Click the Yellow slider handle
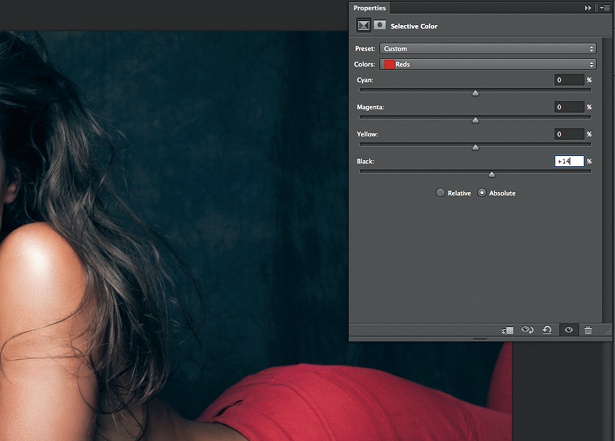 tap(475, 148)
